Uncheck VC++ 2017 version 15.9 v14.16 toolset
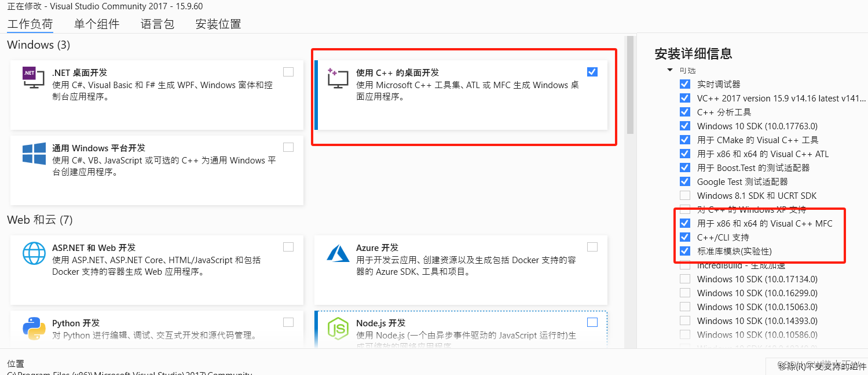The image size is (868, 375). pos(685,98)
